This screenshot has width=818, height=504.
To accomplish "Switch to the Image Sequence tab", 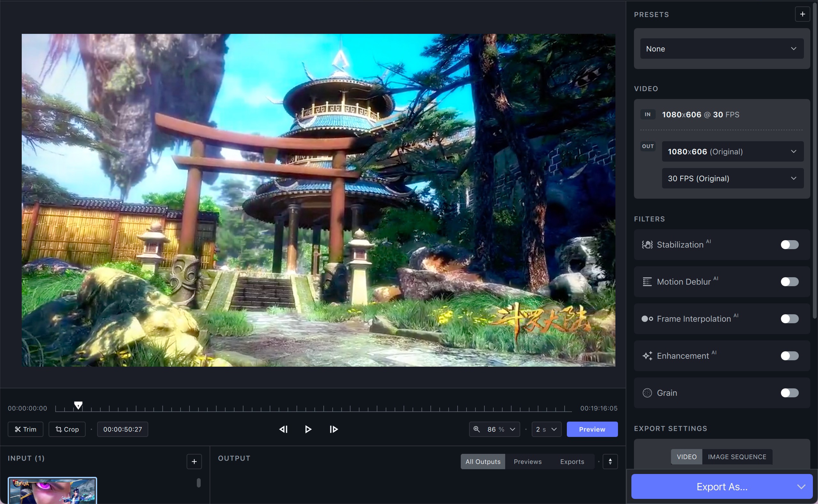I will click(737, 457).
